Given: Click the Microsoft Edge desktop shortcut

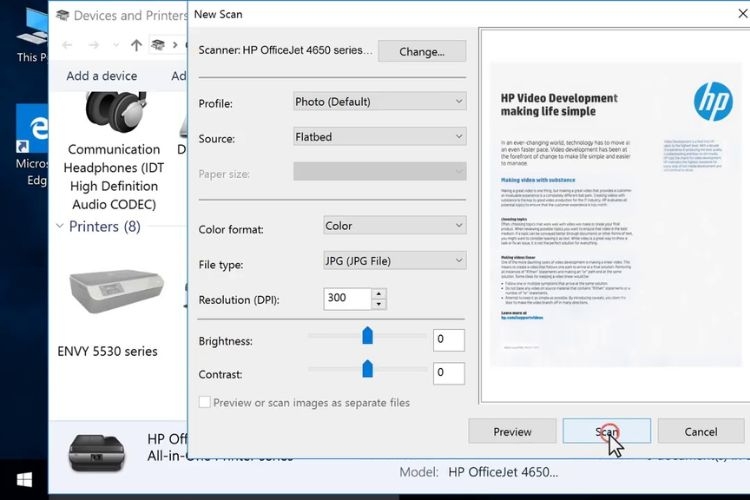Looking at the screenshot, I should (33, 145).
